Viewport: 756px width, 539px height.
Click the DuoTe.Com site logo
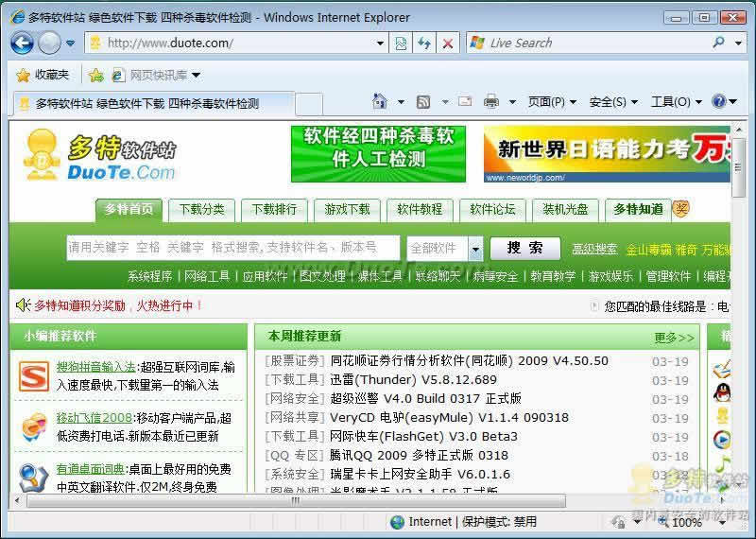pyautogui.click(x=100, y=155)
